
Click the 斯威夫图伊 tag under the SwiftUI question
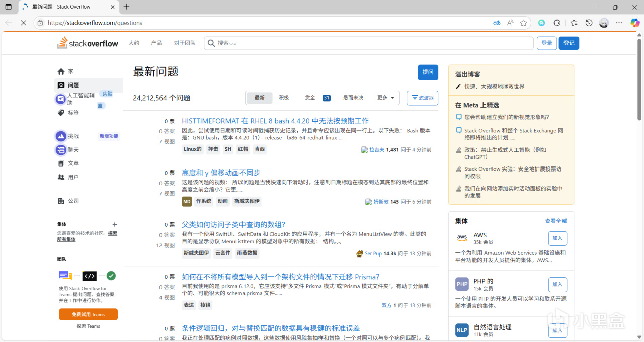click(x=196, y=253)
